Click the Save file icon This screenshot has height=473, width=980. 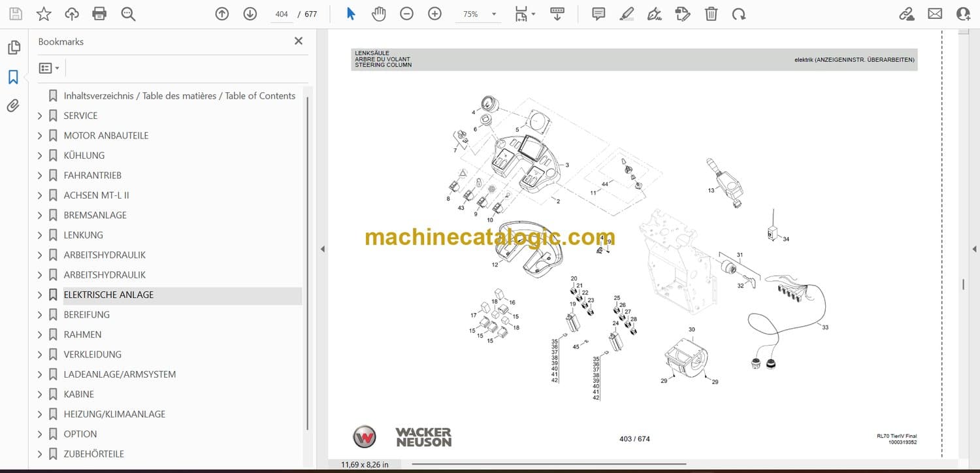[x=16, y=14]
